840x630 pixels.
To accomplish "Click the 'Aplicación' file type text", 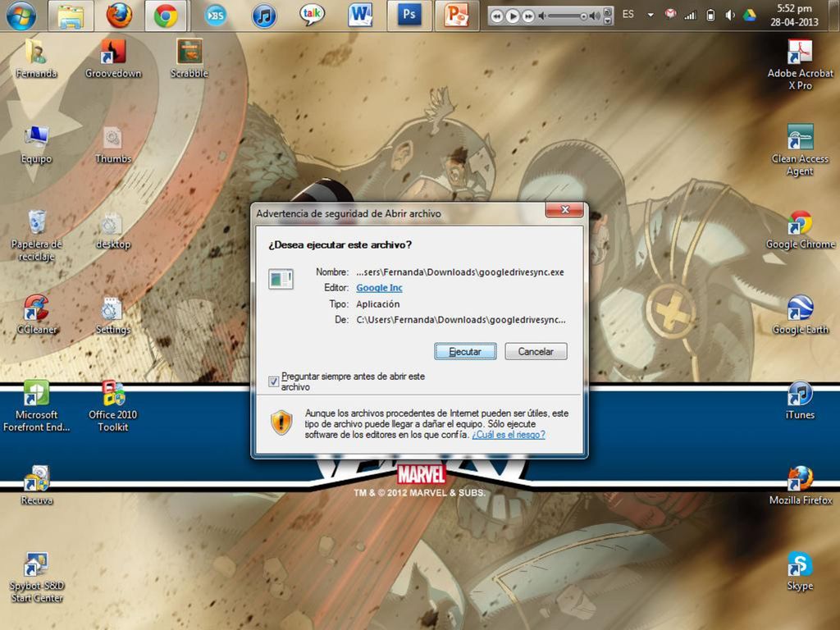I will coord(377,304).
